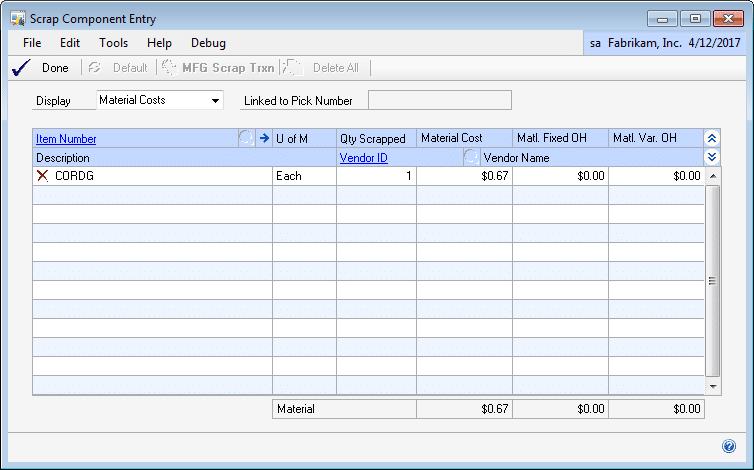Click the blue arrow expansion icon beside Item Number
This screenshot has width=754, height=470.
[264, 139]
